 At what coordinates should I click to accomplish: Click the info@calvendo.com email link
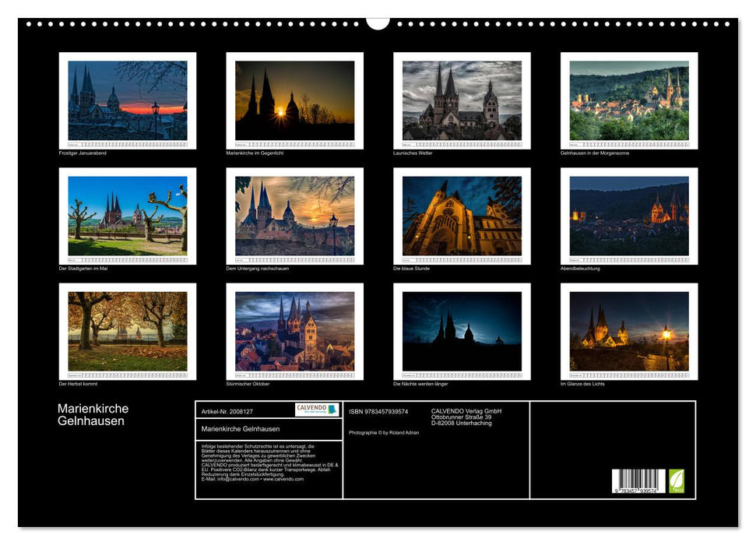[x=236, y=480]
